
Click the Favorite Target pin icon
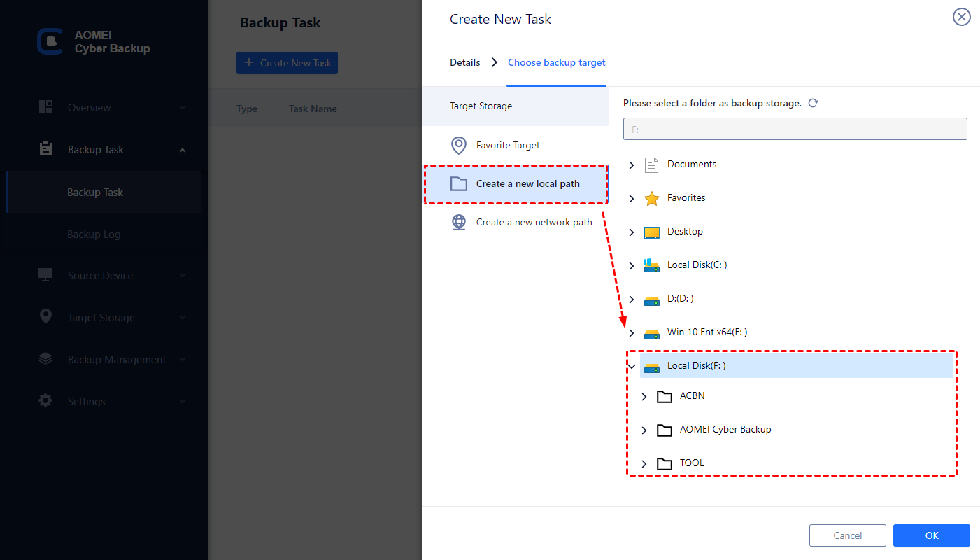pos(458,146)
